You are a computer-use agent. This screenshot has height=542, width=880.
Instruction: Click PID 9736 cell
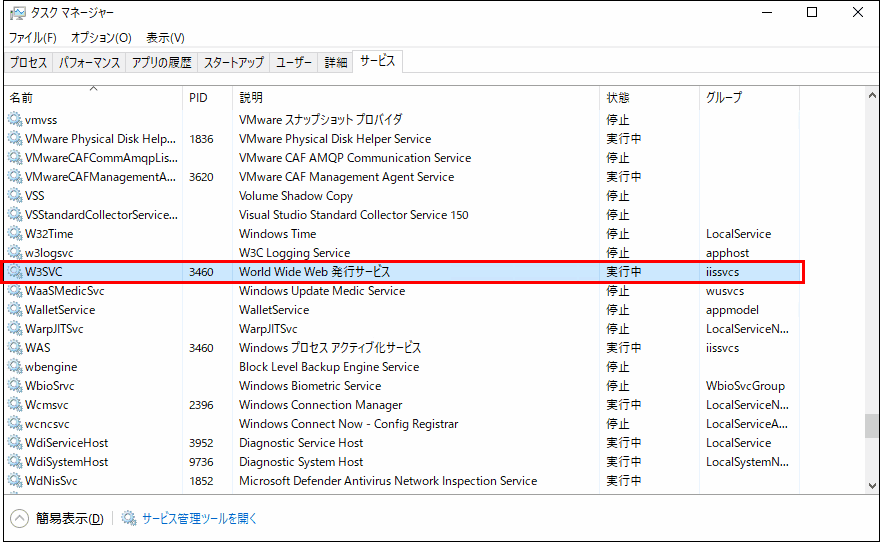[201, 462]
